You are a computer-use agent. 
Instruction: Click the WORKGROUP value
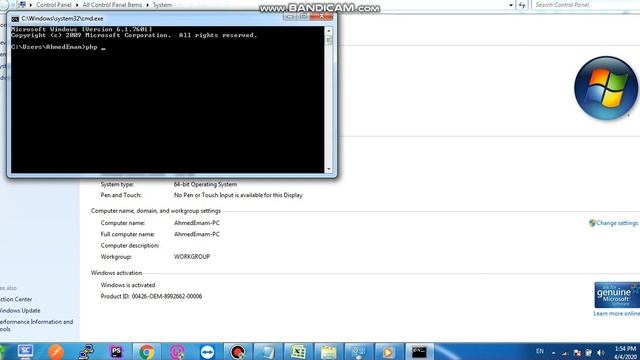[192, 257]
